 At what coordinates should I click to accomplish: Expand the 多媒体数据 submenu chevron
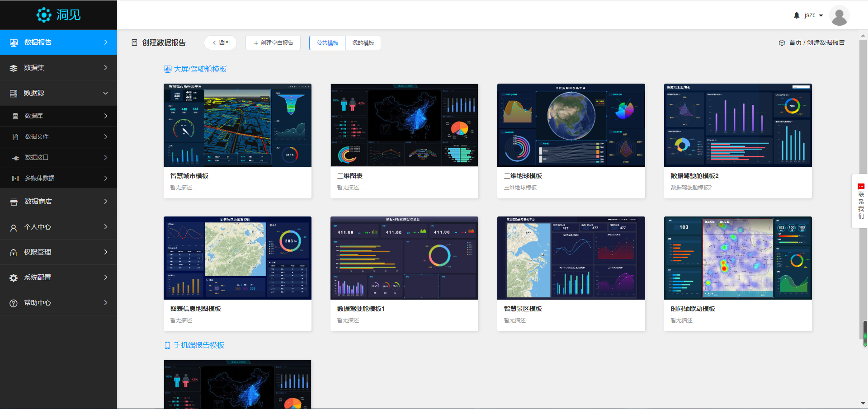pos(106,179)
